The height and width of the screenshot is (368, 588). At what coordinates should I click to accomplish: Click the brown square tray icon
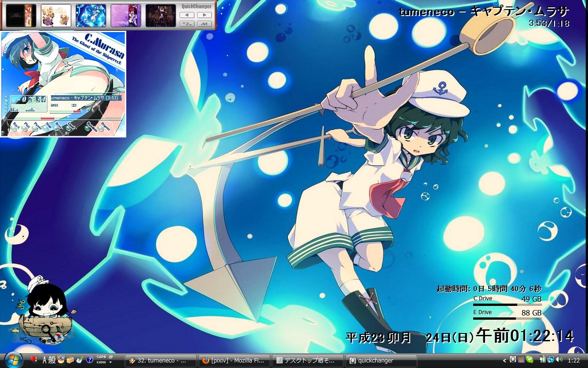click(521, 360)
